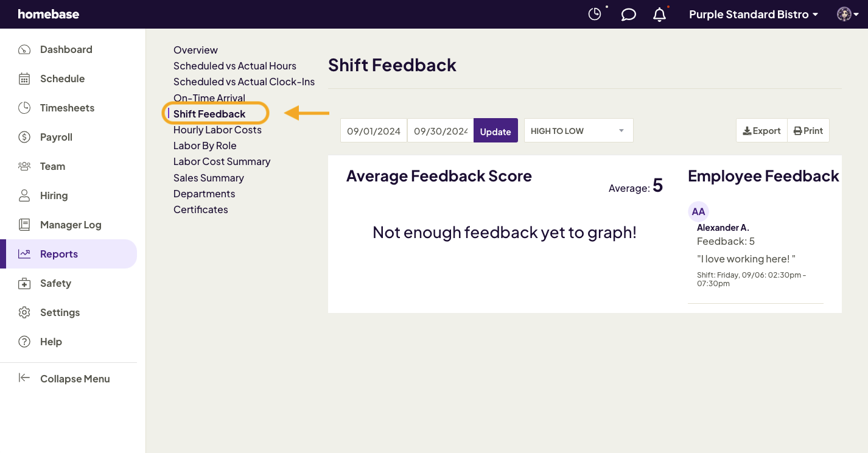Click the Collapse Menu arrow icon
The width and height of the screenshot is (868, 453).
(x=24, y=378)
